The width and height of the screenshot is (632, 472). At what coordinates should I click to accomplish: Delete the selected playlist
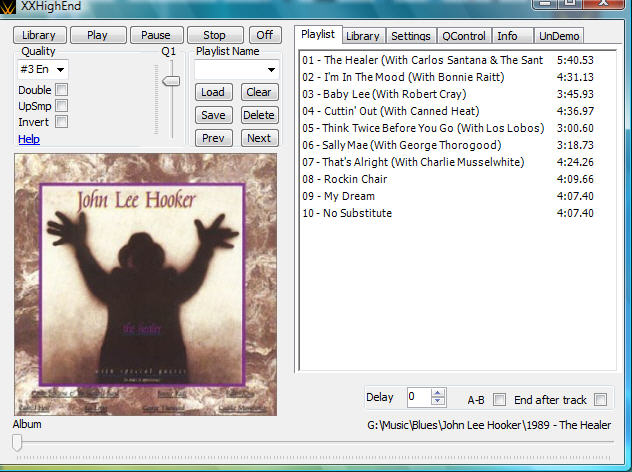tap(259, 115)
